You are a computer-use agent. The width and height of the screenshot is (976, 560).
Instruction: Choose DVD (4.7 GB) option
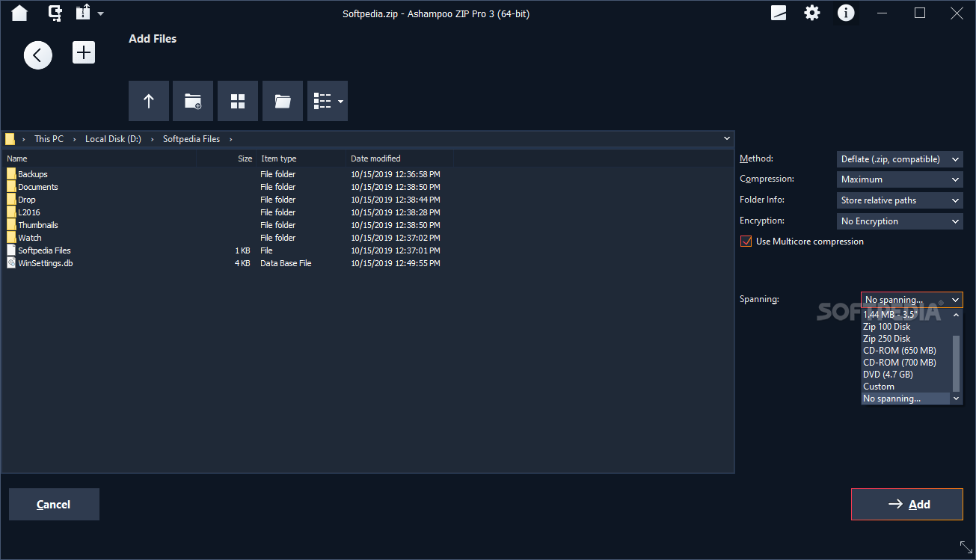click(x=906, y=375)
